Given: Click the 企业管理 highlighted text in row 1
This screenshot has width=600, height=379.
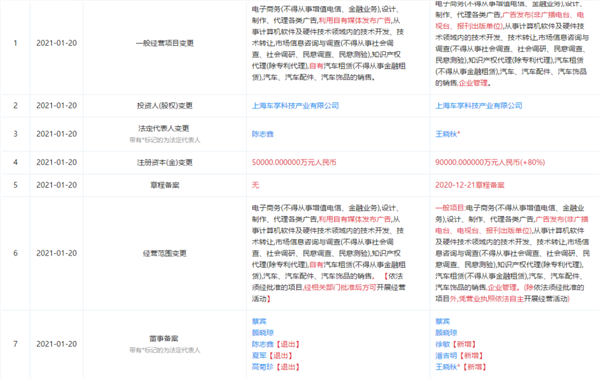Looking at the screenshot, I should 473,83.
